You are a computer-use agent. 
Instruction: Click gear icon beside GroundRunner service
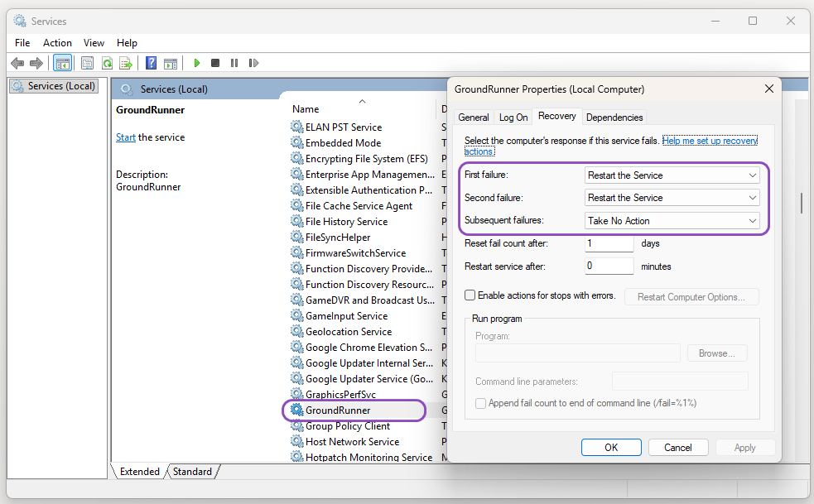click(297, 410)
